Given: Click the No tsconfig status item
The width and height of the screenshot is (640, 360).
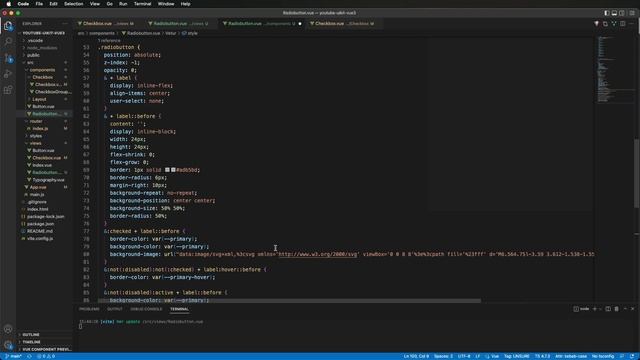Looking at the screenshot, I should [603, 356].
